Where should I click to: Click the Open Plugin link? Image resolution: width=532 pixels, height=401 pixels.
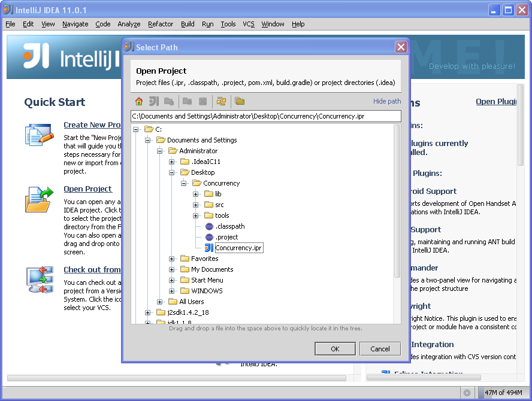[x=496, y=101]
